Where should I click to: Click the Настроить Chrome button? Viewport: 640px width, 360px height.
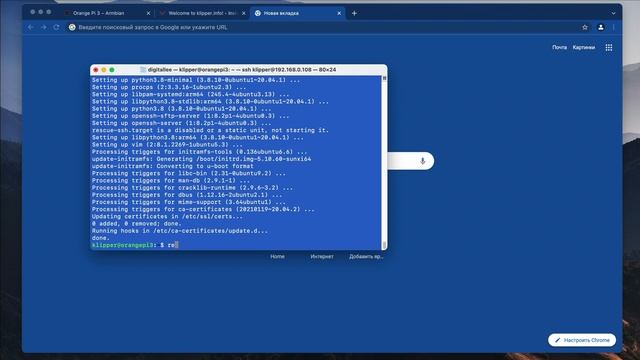582,340
